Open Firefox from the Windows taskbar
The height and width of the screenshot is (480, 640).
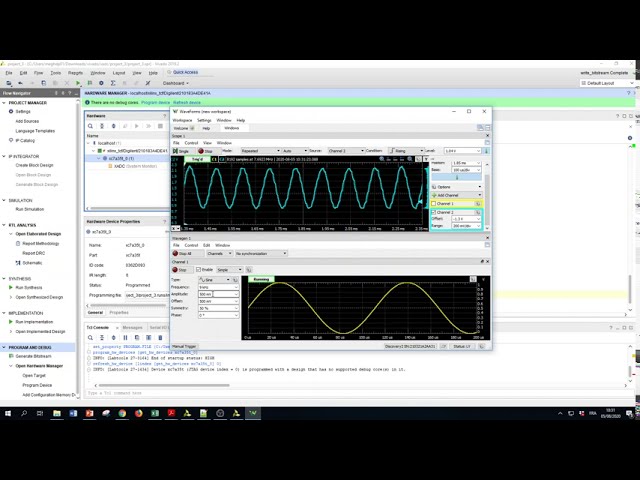tap(138, 413)
